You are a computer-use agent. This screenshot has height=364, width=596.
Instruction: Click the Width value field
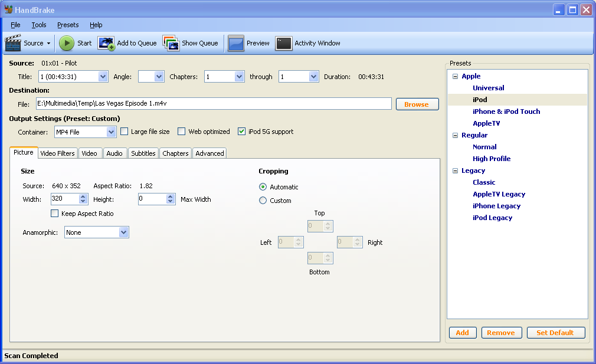click(65, 199)
